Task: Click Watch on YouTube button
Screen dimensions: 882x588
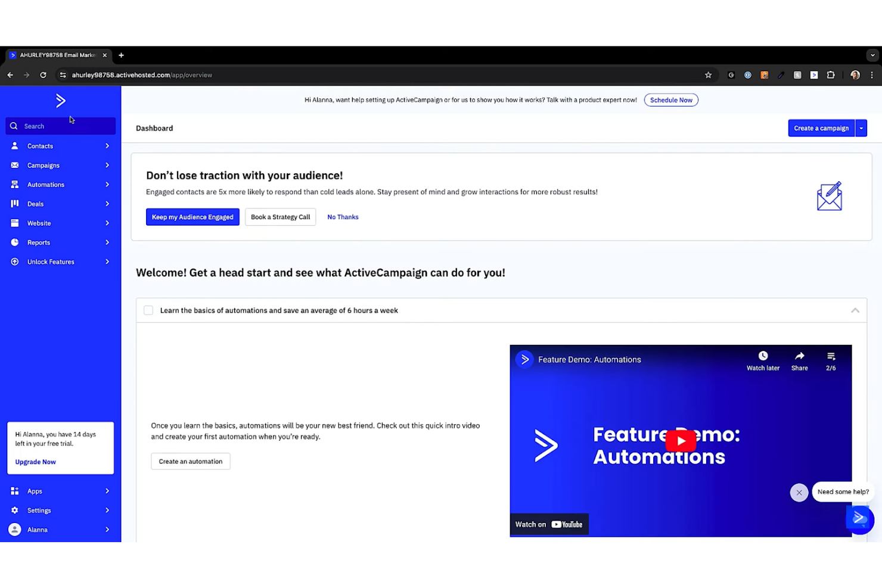Action: (x=549, y=524)
